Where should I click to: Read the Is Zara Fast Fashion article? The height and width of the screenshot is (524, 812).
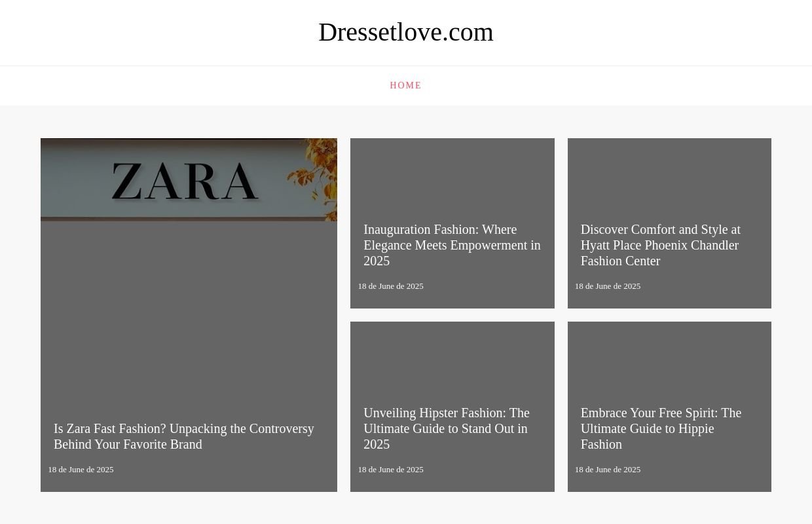click(x=184, y=436)
